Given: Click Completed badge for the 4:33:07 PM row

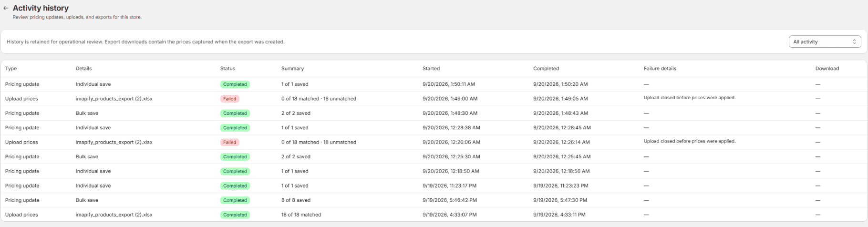Looking at the screenshot, I should click(x=235, y=215).
